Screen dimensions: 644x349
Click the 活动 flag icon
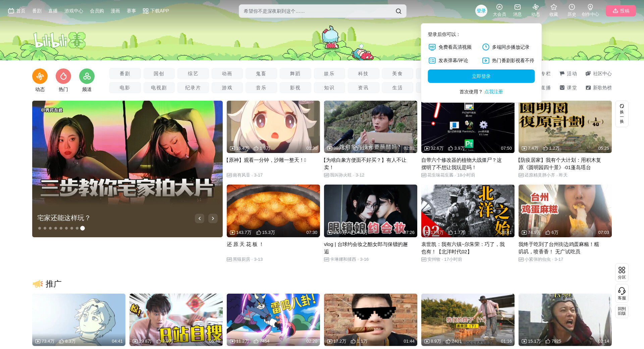pyautogui.click(x=562, y=73)
